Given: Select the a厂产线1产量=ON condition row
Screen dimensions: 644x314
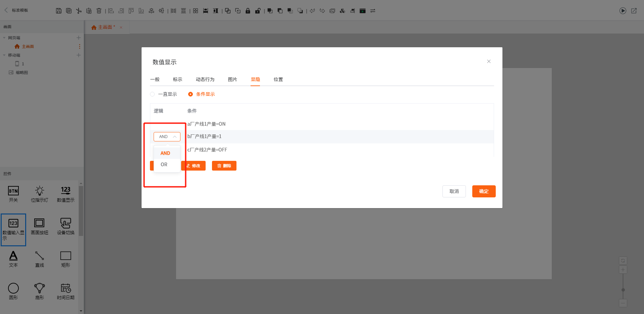Looking at the screenshot, I should pos(322,124).
